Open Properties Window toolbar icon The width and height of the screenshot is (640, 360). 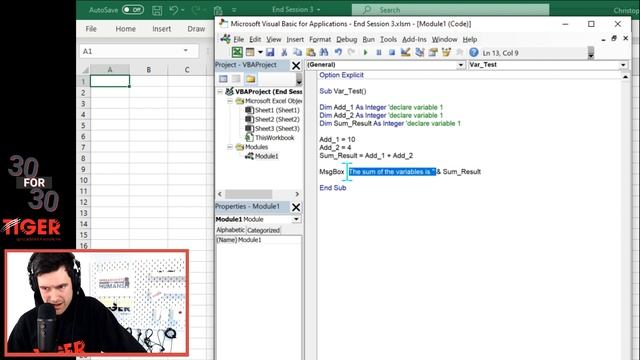point(433,52)
